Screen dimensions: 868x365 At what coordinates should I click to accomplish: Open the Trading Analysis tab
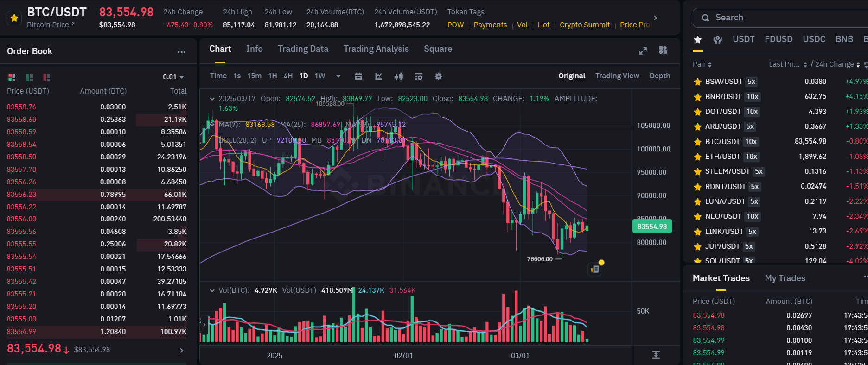click(x=376, y=49)
